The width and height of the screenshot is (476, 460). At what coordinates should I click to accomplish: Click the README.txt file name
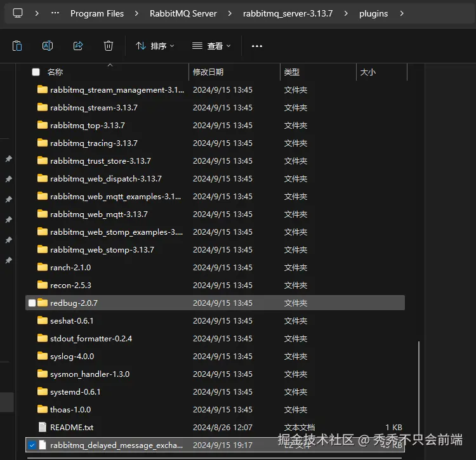pos(72,427)
